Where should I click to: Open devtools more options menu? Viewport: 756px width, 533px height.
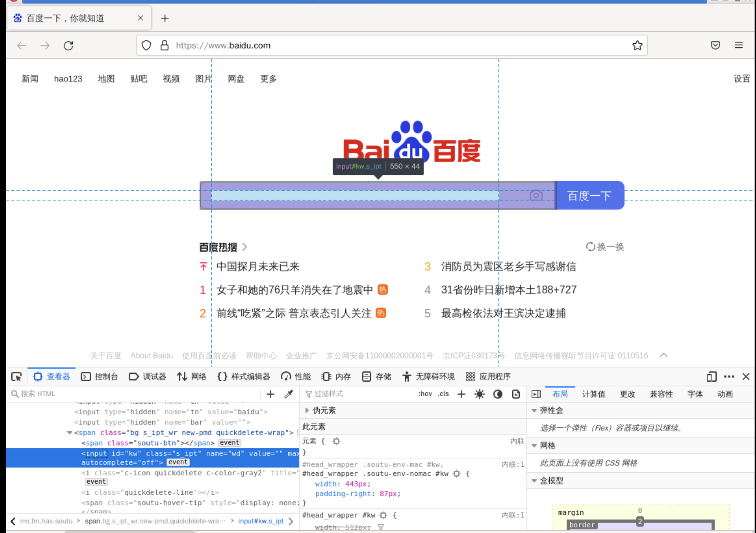coord(729,377)
